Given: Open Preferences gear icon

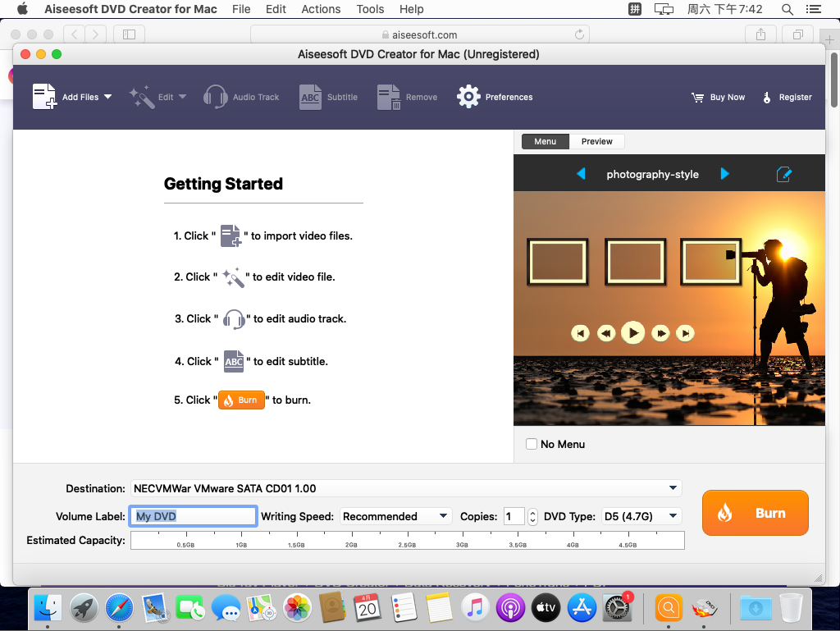Looking at the screenshot, I should tap(468, 97).
